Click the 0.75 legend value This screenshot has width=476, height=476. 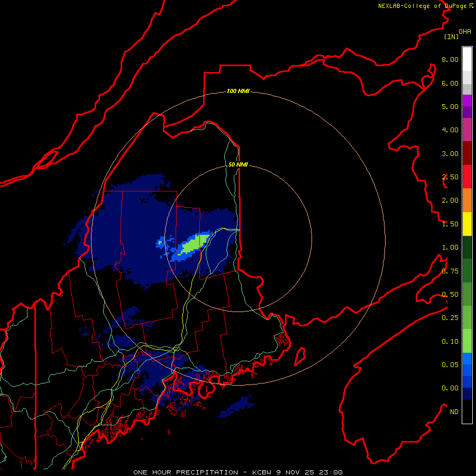click(450, 271)
